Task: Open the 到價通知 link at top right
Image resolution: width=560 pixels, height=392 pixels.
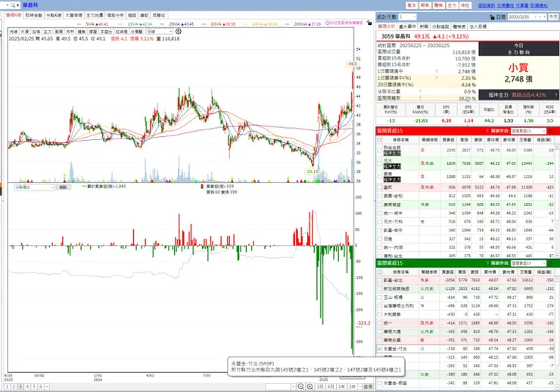Action: pyautogui.click(x=539, y=5)
